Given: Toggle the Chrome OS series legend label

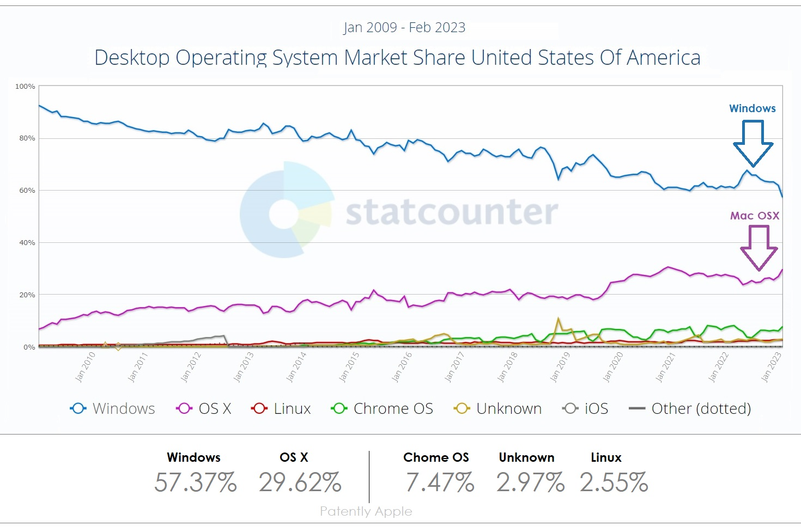Looking at the screenshot, I should [393, 408].
